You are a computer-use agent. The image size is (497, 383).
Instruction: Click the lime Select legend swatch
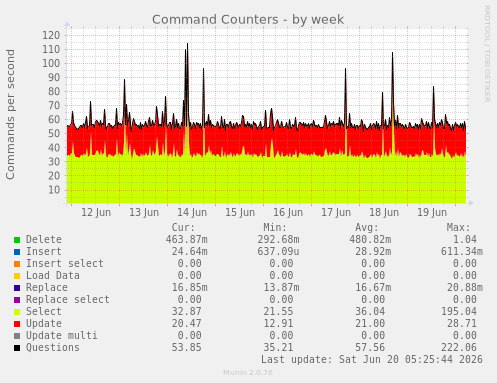click(x=17, y=312)
